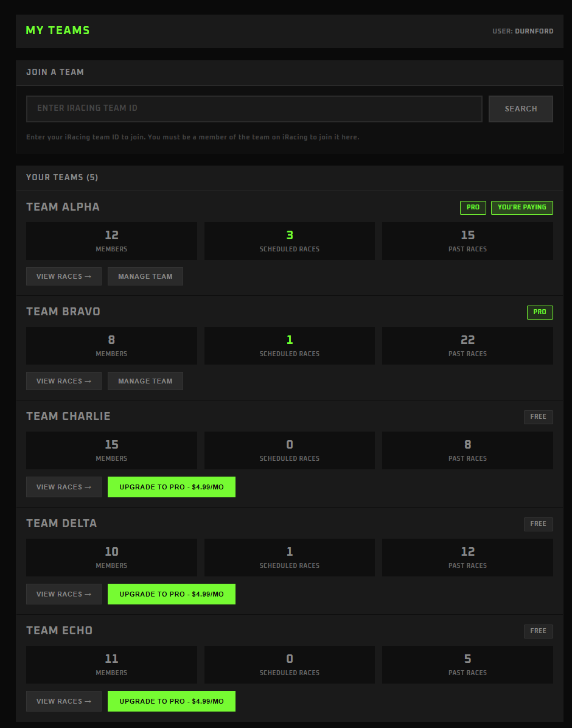Image resolution: width=572 pixels, height=728 pixels.
Task: Open Manage Team for Team Bravo
Action: (145, 380)
